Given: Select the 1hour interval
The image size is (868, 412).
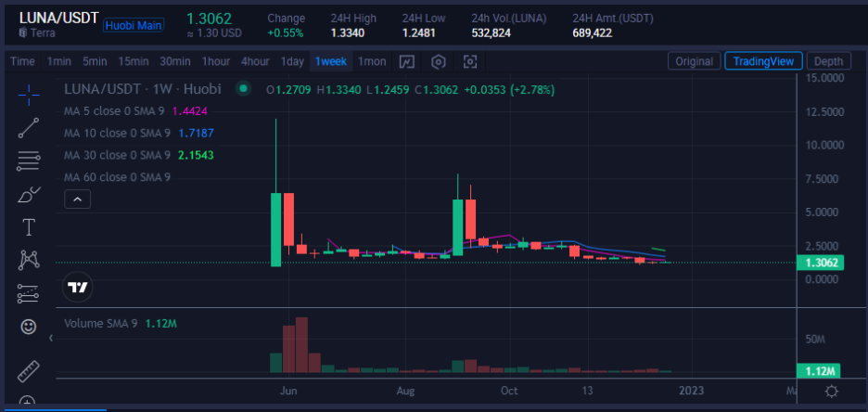Looking at the screenshot, I should [x=216, y=61].
